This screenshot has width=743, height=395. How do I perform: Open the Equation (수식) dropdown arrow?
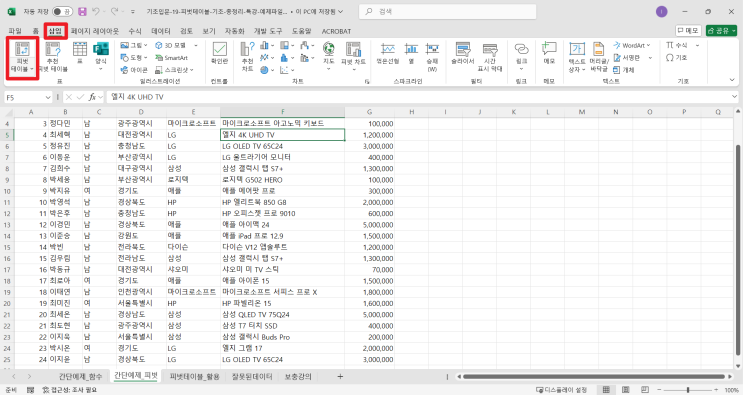(697, 45)
